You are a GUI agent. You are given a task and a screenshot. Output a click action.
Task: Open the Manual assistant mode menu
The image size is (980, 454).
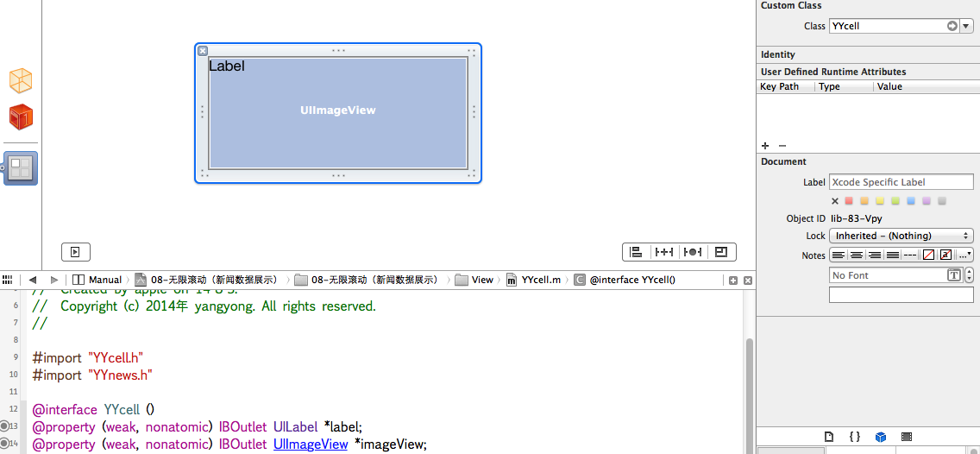click(97, 280)
